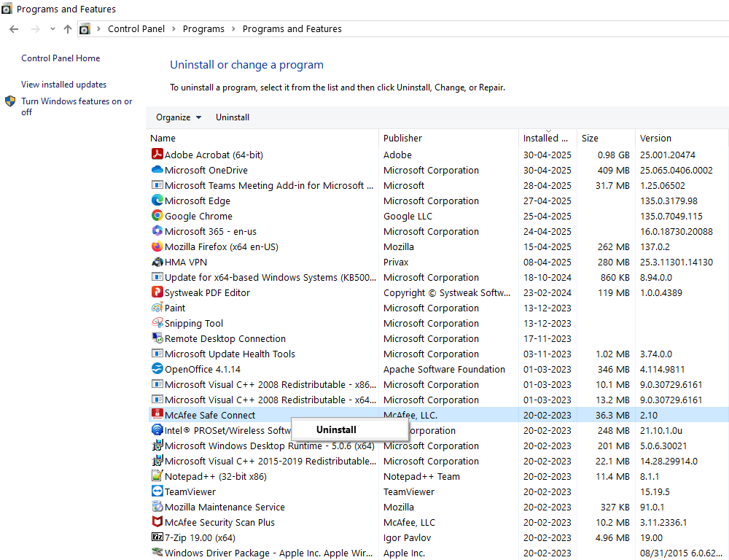Click the Systweak PDF Editor icon

click(x=157, y=292)
